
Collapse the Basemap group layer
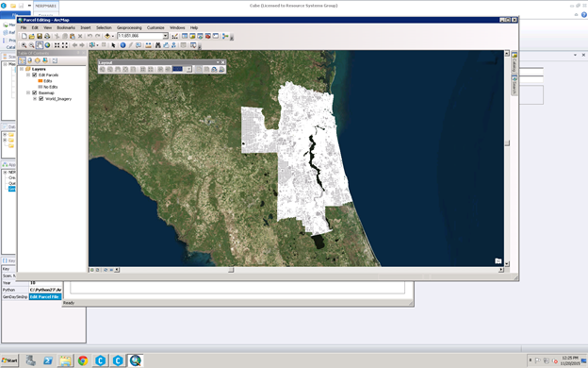[x=28, y=92]
